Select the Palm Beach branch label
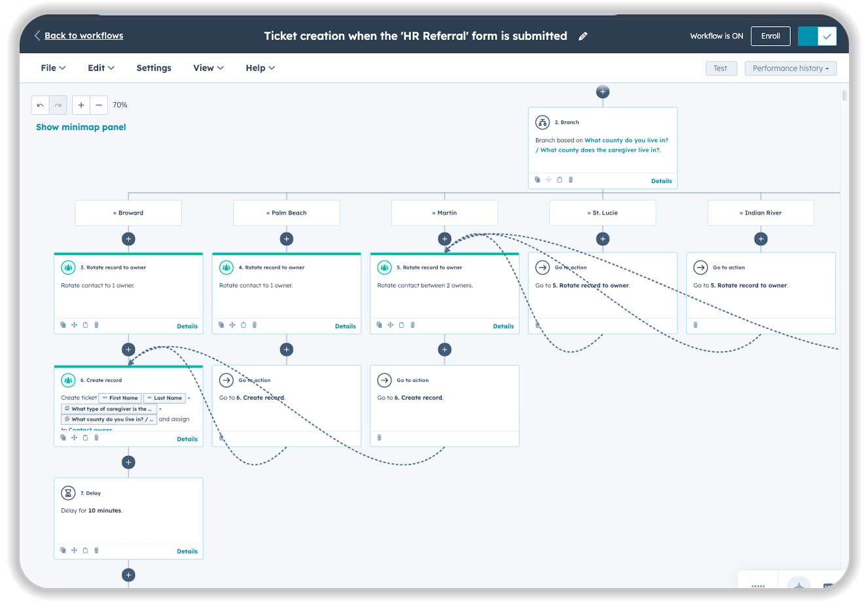Screen dimensions: 868x609 tap(287, 213)
